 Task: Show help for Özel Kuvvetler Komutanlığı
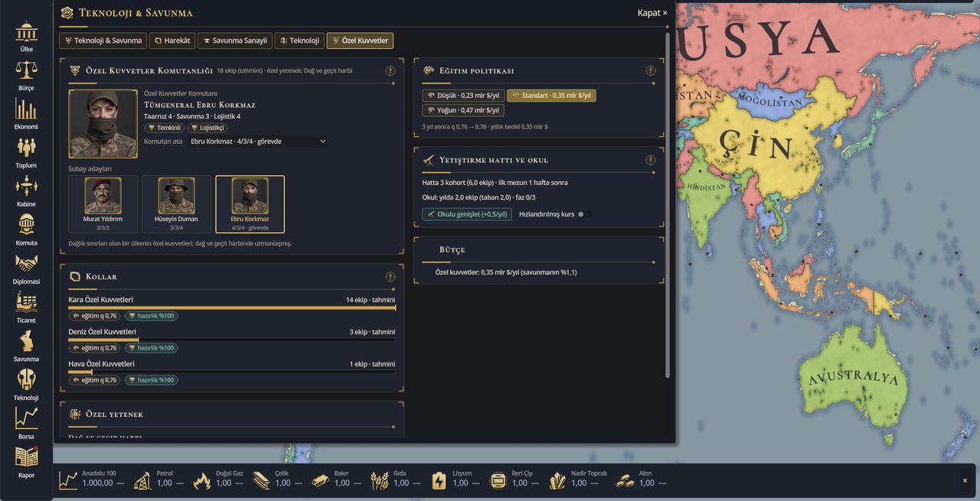[x=390, y=71]
